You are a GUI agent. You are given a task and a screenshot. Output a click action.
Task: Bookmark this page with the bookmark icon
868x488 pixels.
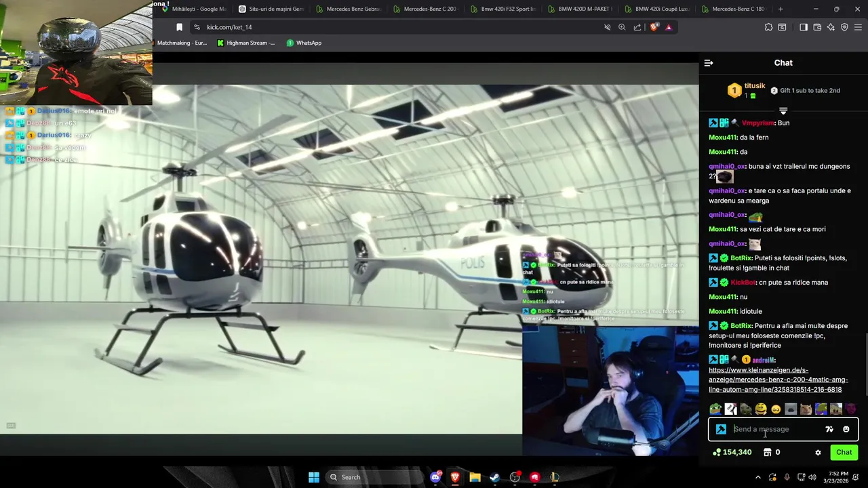[179, 27]
